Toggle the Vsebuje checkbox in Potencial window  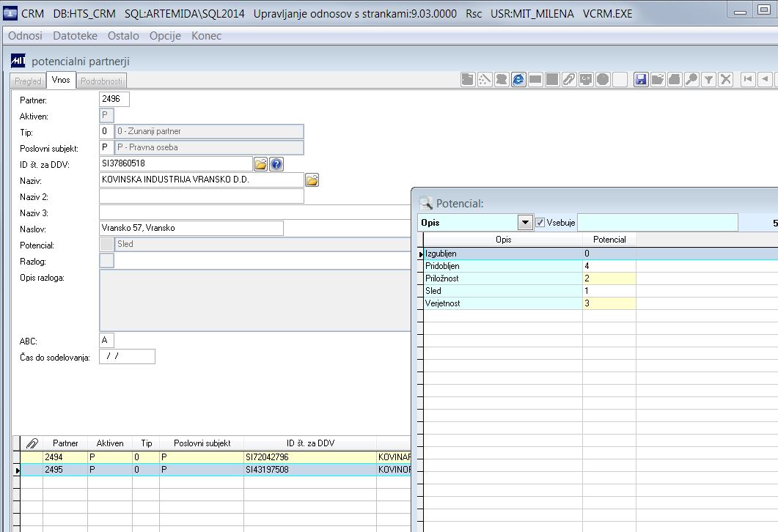pos(540,221)
